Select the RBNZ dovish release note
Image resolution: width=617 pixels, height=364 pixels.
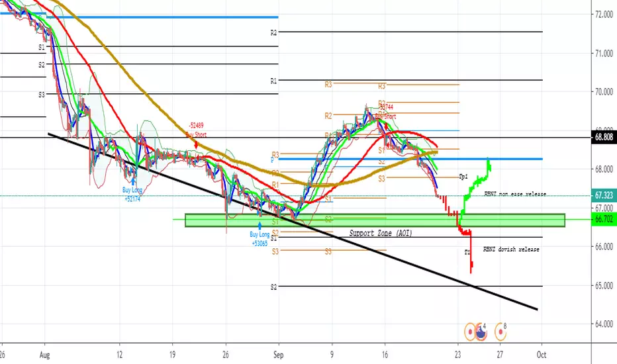(511, 249)
